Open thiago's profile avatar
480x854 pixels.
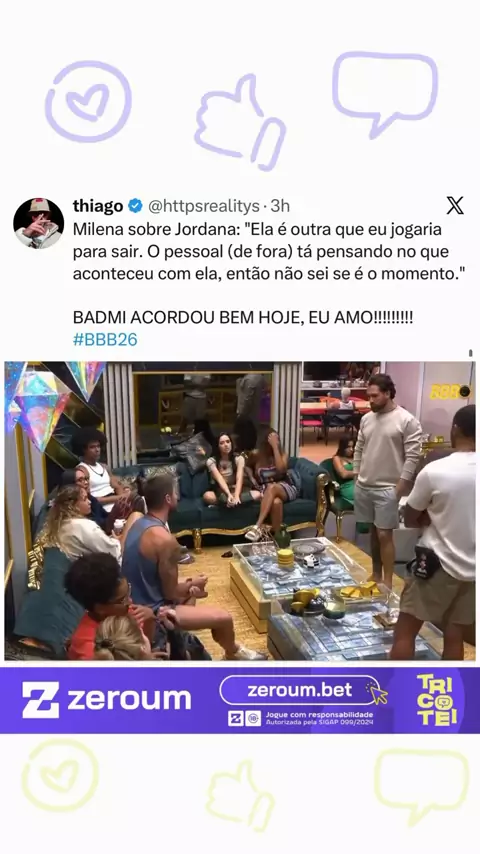click(x=38, y=223)
